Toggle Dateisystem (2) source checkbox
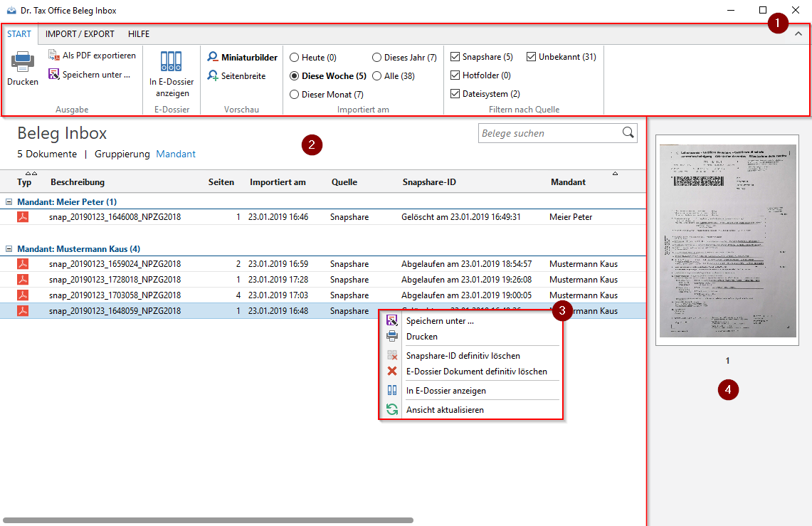Screen dimensions: 812x526 coord(455,94)
